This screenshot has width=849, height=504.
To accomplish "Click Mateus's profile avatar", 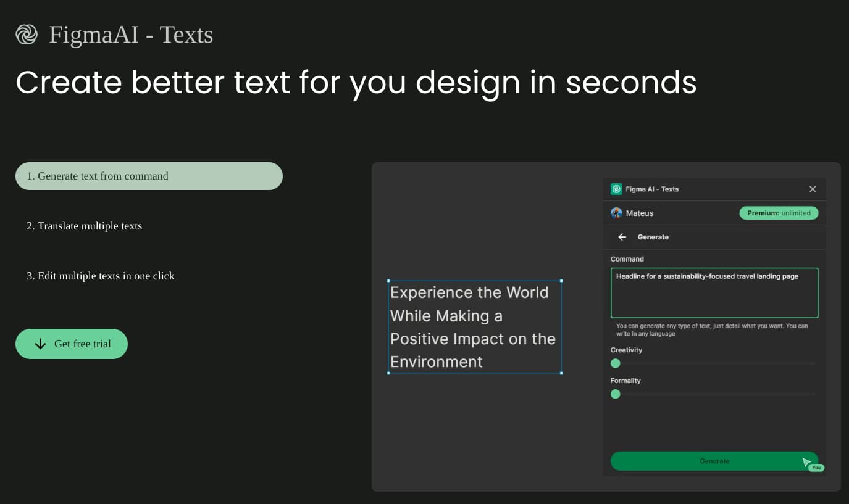I will (x=617, y=213).
